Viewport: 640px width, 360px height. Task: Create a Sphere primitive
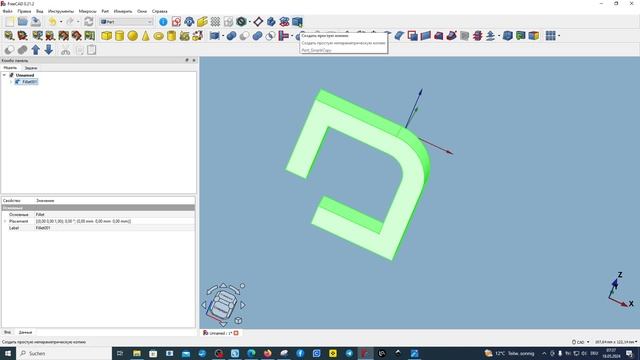tap(132, 36)
